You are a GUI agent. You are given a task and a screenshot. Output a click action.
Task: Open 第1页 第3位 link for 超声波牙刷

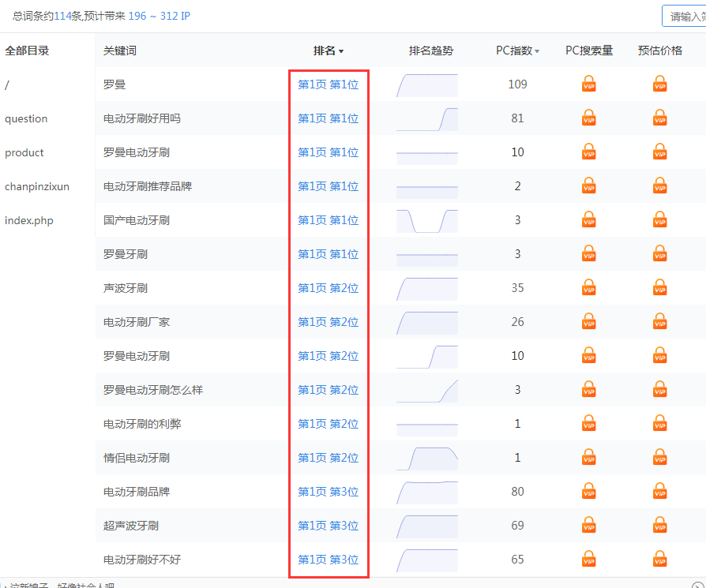(328, 526)
